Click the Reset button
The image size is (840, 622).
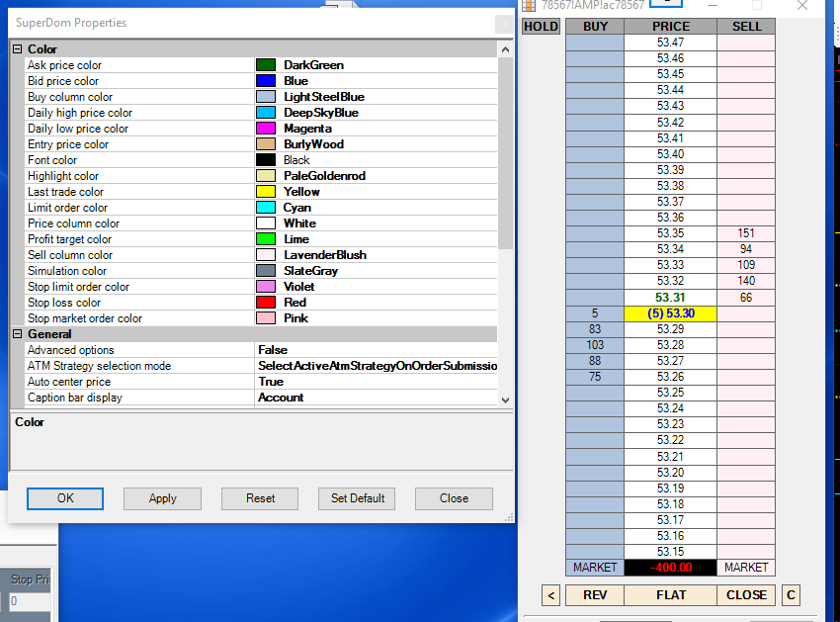point(260,498)
